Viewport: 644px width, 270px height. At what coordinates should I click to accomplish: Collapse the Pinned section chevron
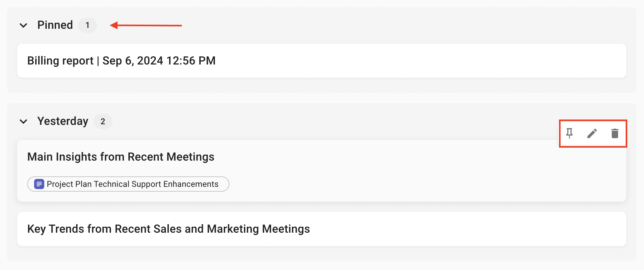(23, 25)
